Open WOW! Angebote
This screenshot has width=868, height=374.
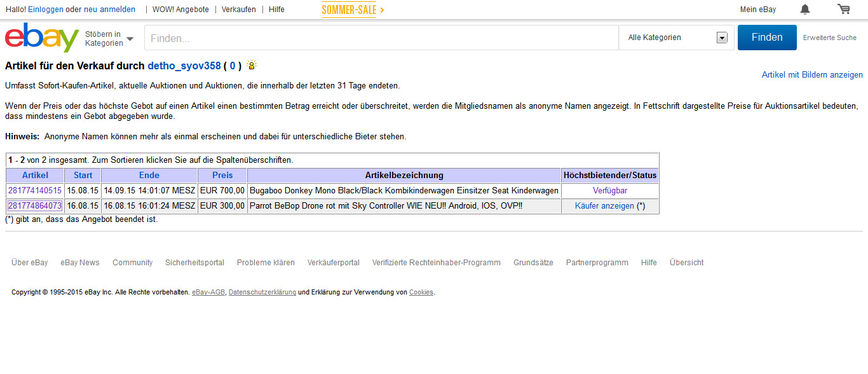click(x=180, y=10)
